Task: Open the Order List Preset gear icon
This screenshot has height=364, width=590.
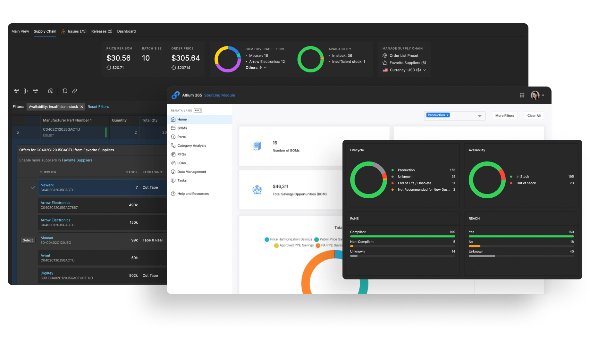Action: (385, 56)
